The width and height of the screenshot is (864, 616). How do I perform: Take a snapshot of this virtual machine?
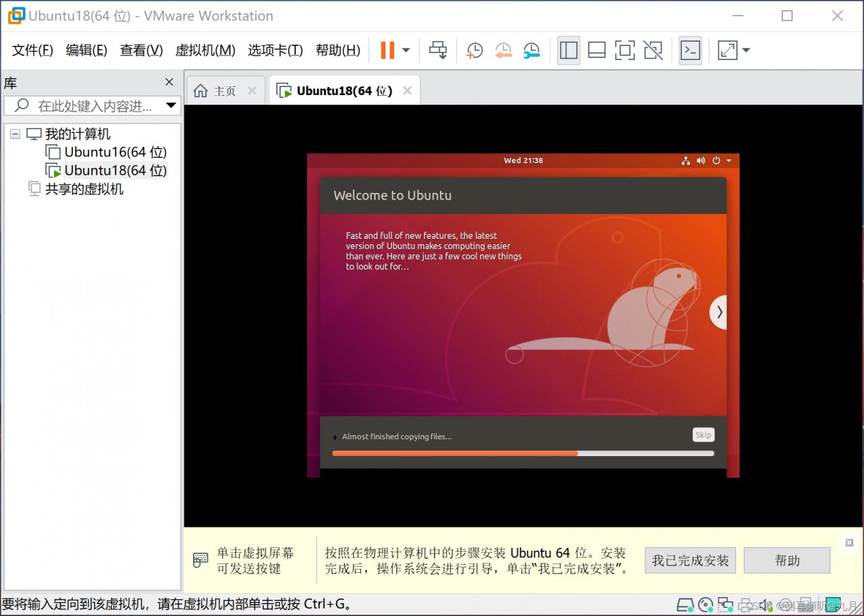[x=475, y=50]
